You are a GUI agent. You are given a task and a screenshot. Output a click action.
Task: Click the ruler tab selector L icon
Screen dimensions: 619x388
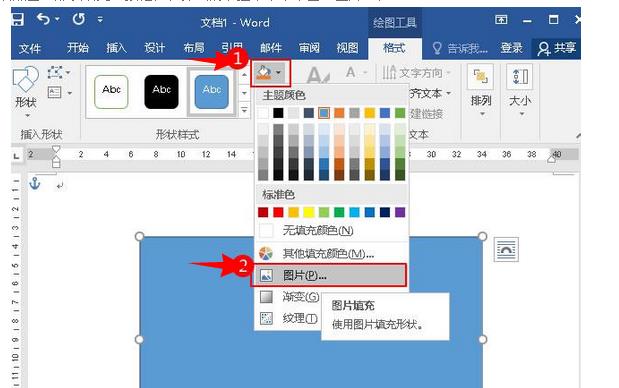coord(16,156)
